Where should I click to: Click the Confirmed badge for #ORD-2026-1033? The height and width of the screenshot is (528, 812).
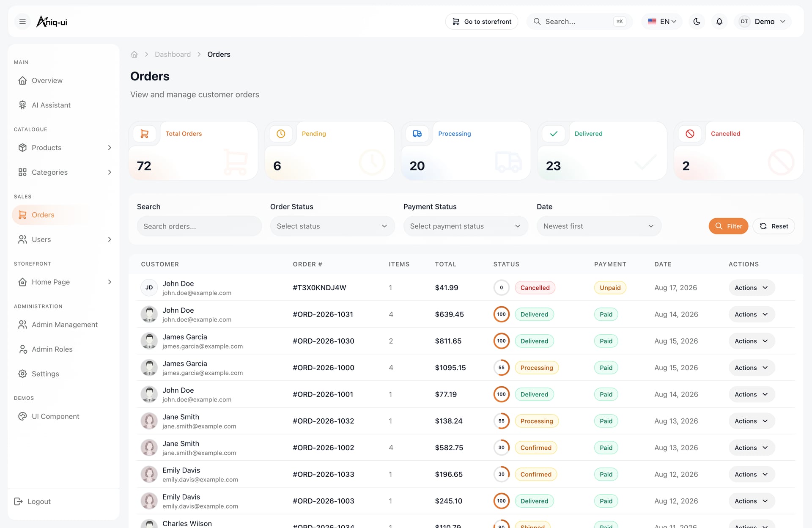tap(536, 474)
